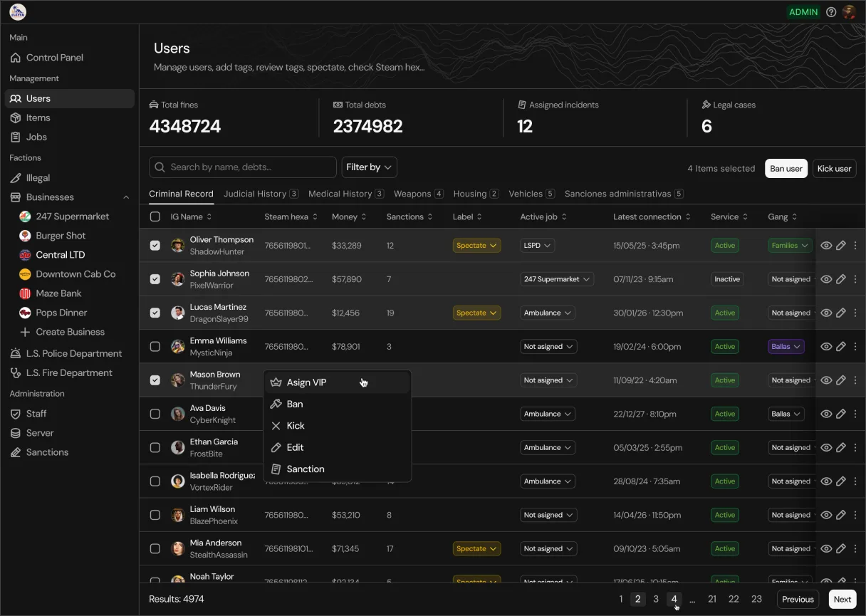
Task: Click the Kick user button
Action: pyautogui.click(x=834, y=169)
